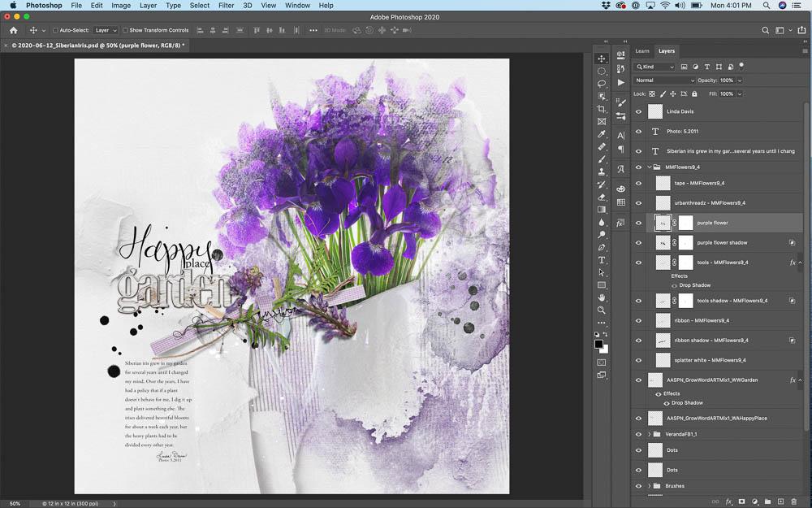Viewport: 812px width, 508px height.
Task: Select the Gradient tool
Action: coord(601,210)
